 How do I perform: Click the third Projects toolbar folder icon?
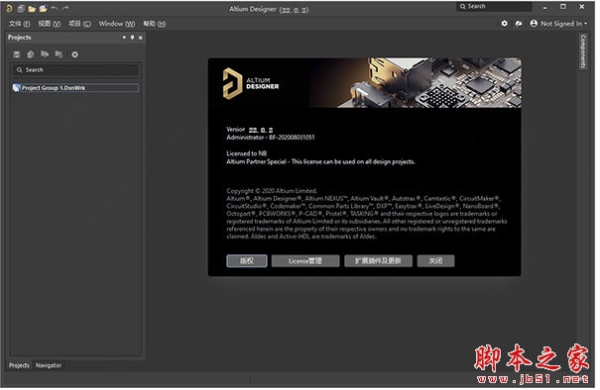tap(45, 54)
